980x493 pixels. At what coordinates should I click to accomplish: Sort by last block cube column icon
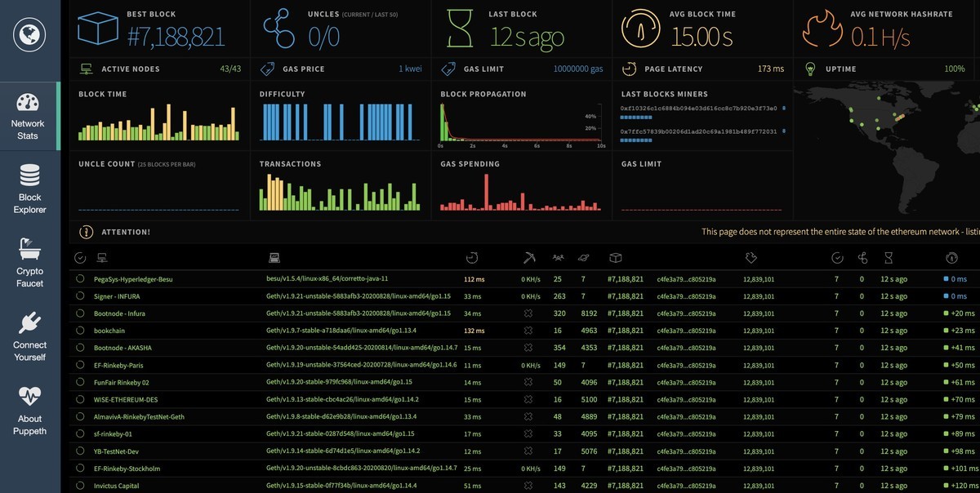(x=615, y=258)
